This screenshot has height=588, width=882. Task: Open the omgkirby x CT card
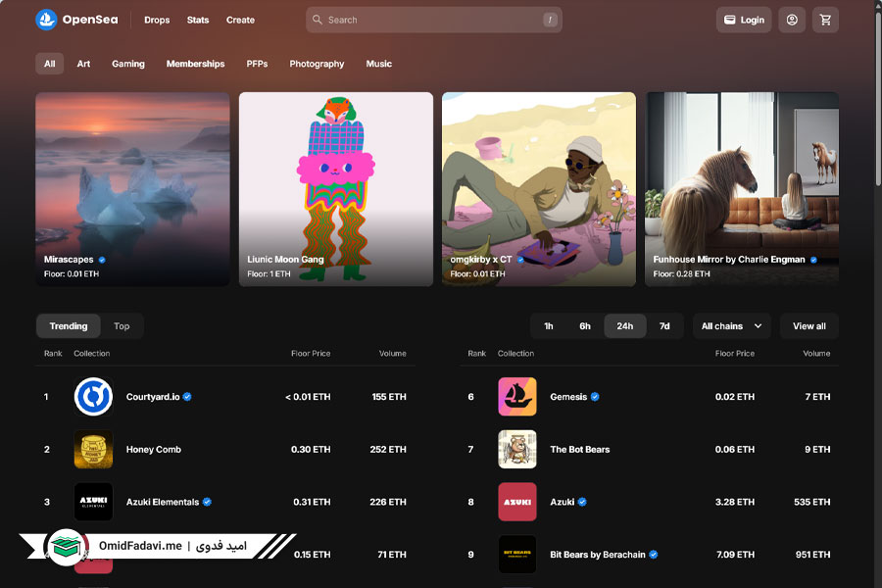click(539, 189)
